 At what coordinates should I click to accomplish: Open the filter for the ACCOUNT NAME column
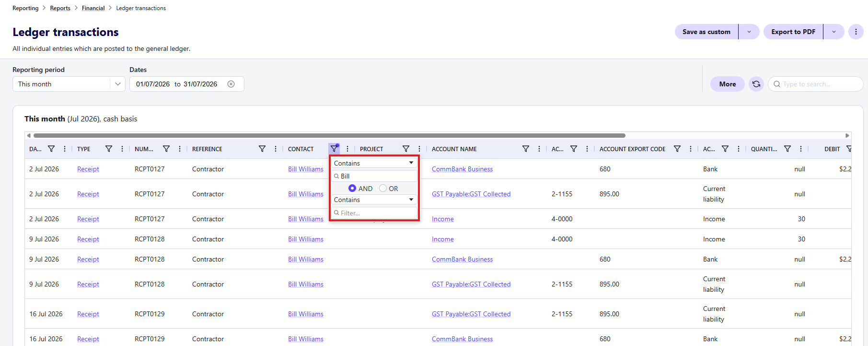[526, 149]
